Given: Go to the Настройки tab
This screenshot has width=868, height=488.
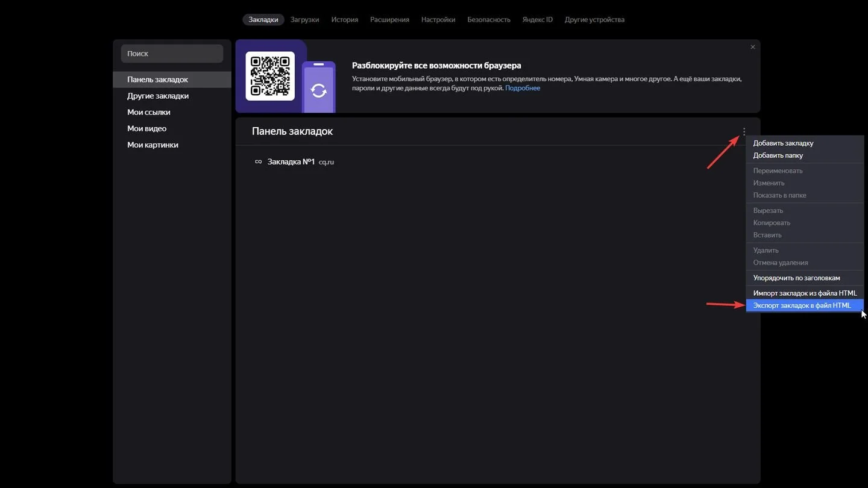Looking at the screenshot, I should (x=438, y=20).
